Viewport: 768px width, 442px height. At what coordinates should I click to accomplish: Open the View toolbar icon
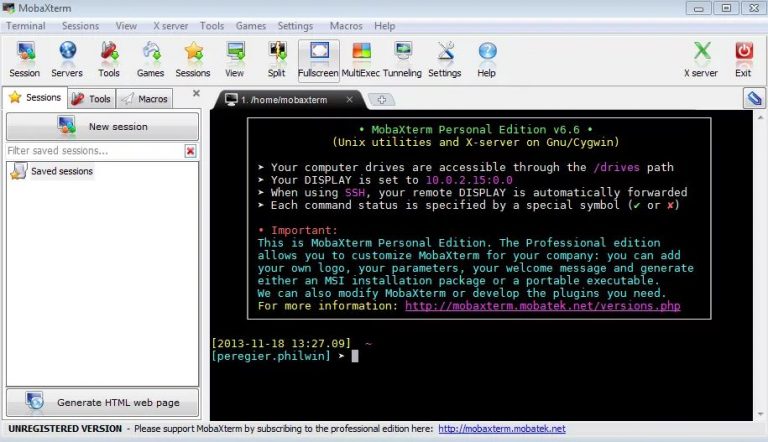(235, 60)
